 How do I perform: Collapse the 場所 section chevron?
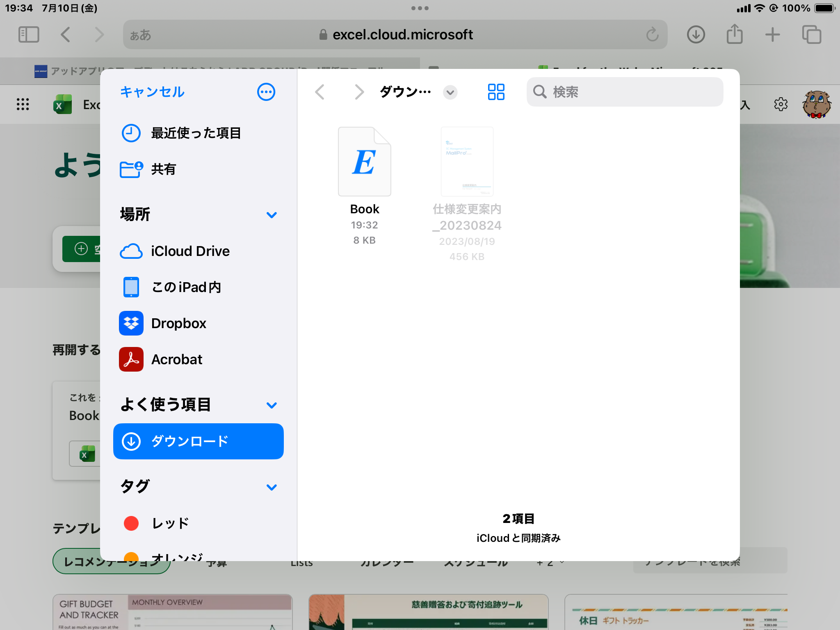[272, 215]
